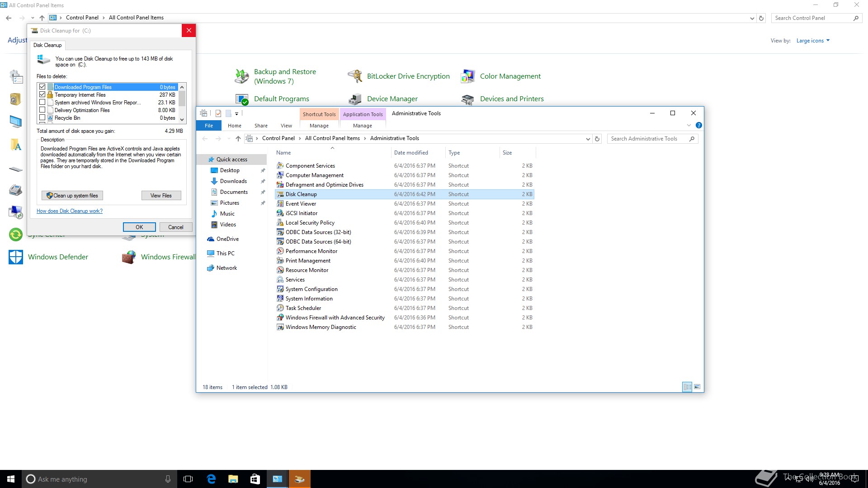
Task: Open the Color Management icon
Action: [x=468, y=76]
